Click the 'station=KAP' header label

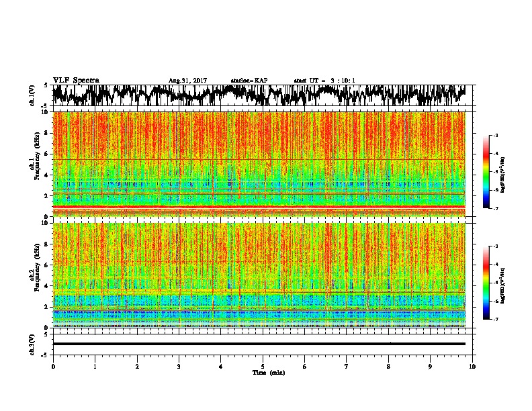pyautogui.click(x=249, y=81)
